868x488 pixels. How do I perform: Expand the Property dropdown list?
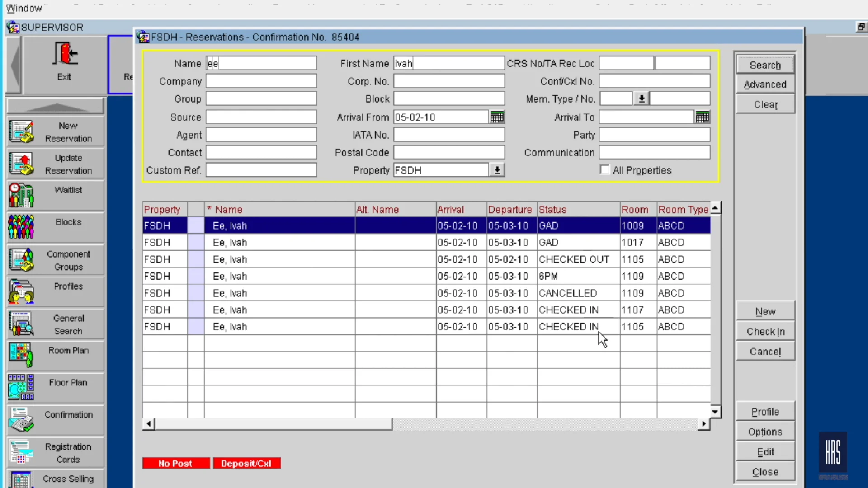497,170
